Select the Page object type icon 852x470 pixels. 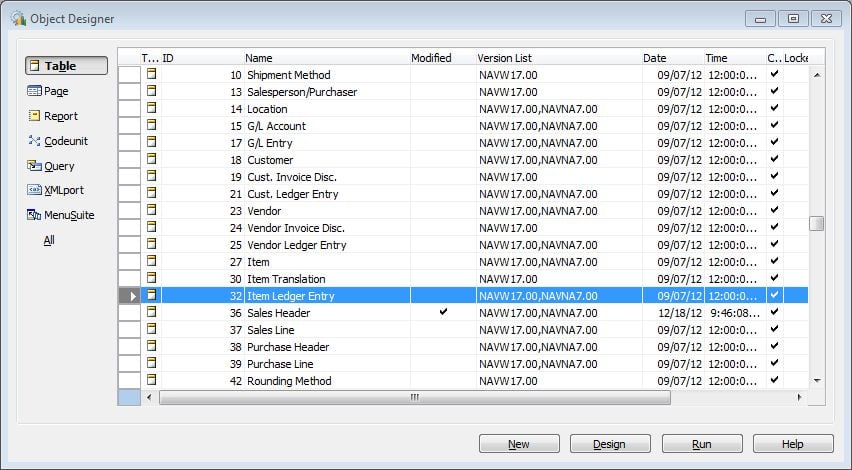tap(35, 91)
